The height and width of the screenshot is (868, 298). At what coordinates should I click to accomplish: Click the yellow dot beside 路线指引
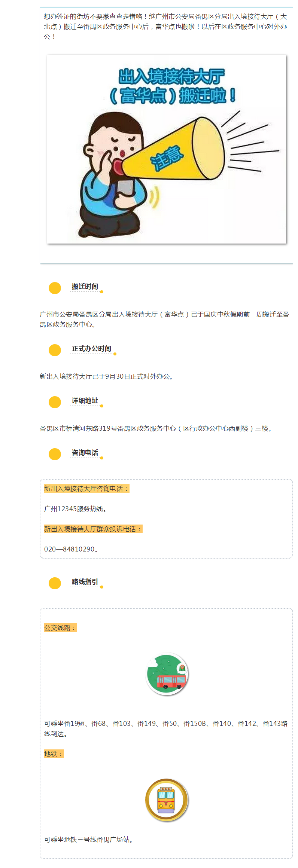tap(55, 583)
